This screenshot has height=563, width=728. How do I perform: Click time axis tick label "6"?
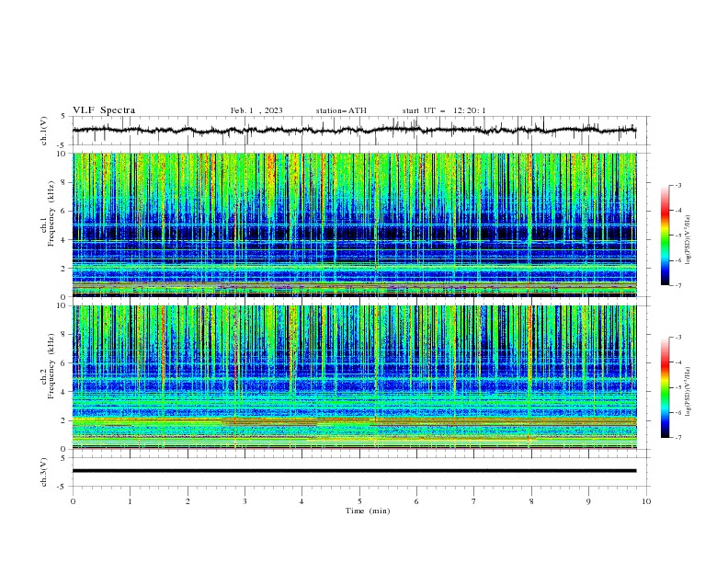pos(416,501)
